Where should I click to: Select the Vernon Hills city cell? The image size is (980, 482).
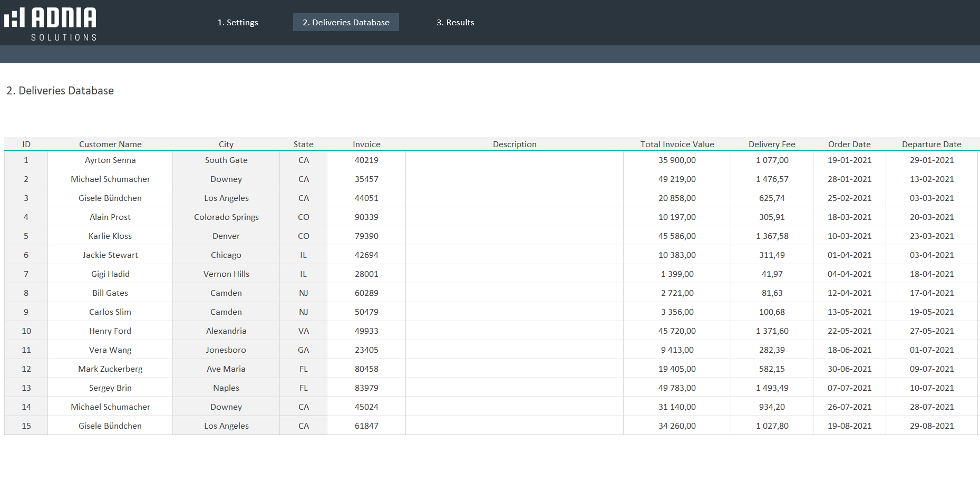coord(226,274)
